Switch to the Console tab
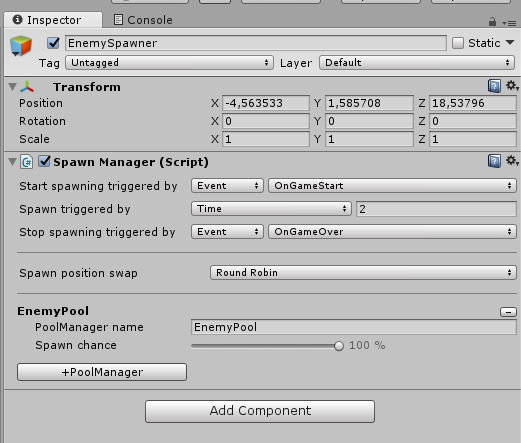The height and width of the screenshot is (443, 521). pyautogui.click(x=143, y=20)
